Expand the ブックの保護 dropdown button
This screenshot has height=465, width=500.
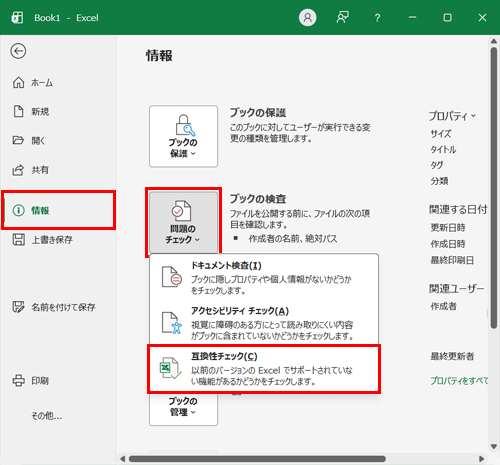[x=183, y=136]
